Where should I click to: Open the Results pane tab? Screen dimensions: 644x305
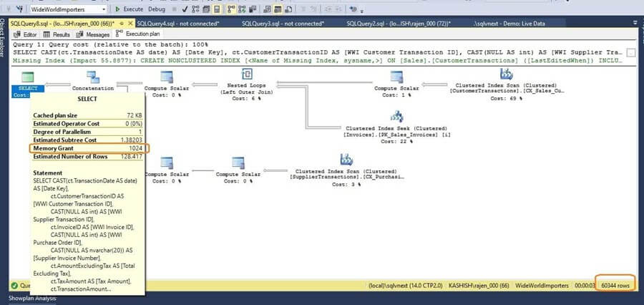click(x=57, y=34)
